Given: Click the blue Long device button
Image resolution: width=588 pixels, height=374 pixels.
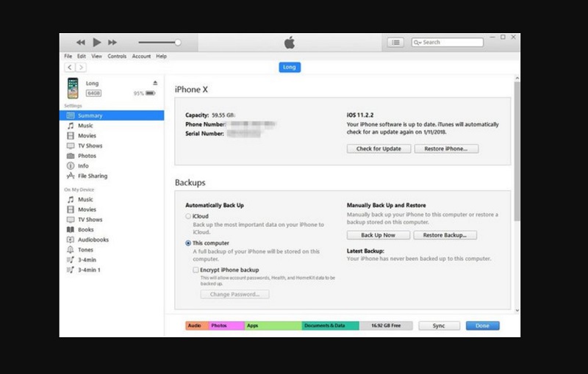Looking at the screenshot, I should coord(290,67).
